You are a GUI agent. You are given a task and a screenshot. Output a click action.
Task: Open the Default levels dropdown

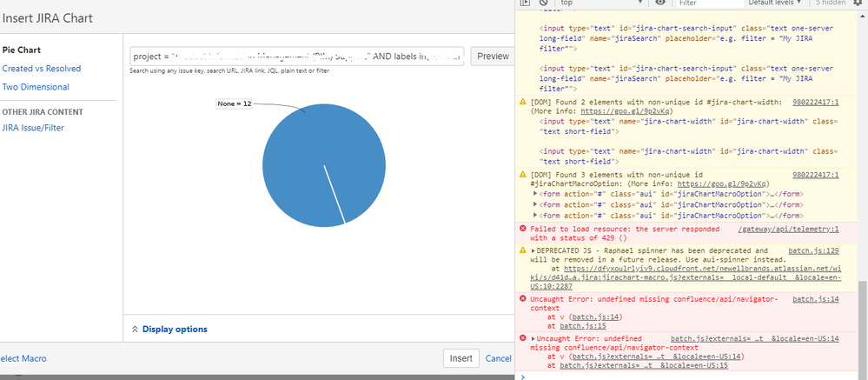point(775,3)
